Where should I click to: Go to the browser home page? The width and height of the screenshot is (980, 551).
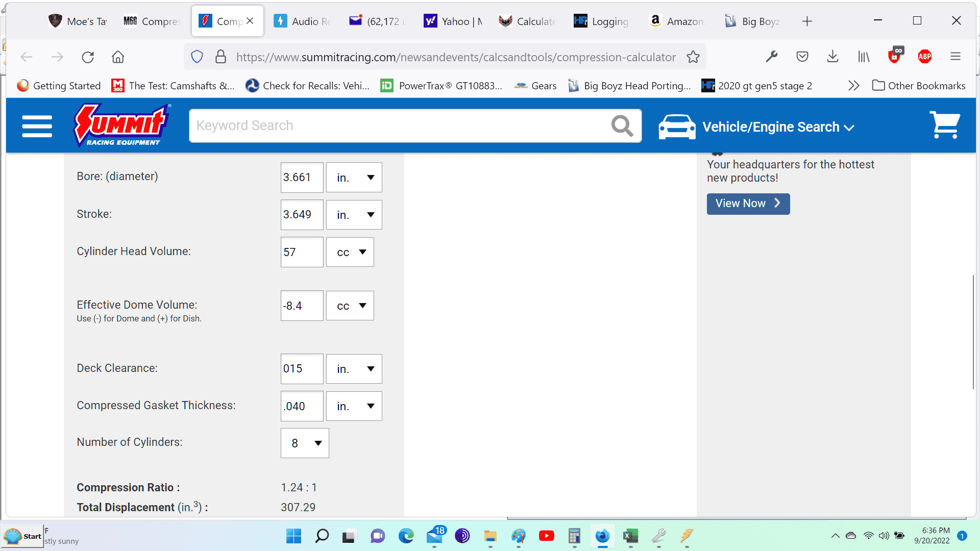click(x=118, y=57)
